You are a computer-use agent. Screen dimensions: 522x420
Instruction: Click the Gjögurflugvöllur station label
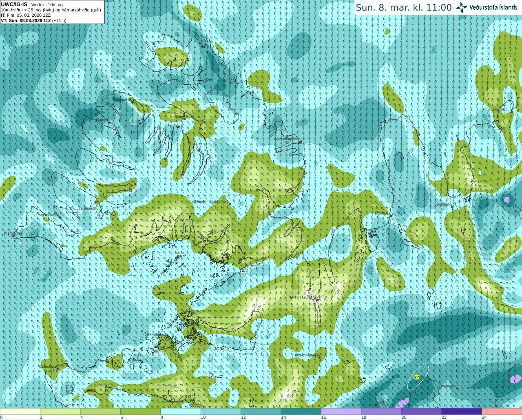coord(287,139)
